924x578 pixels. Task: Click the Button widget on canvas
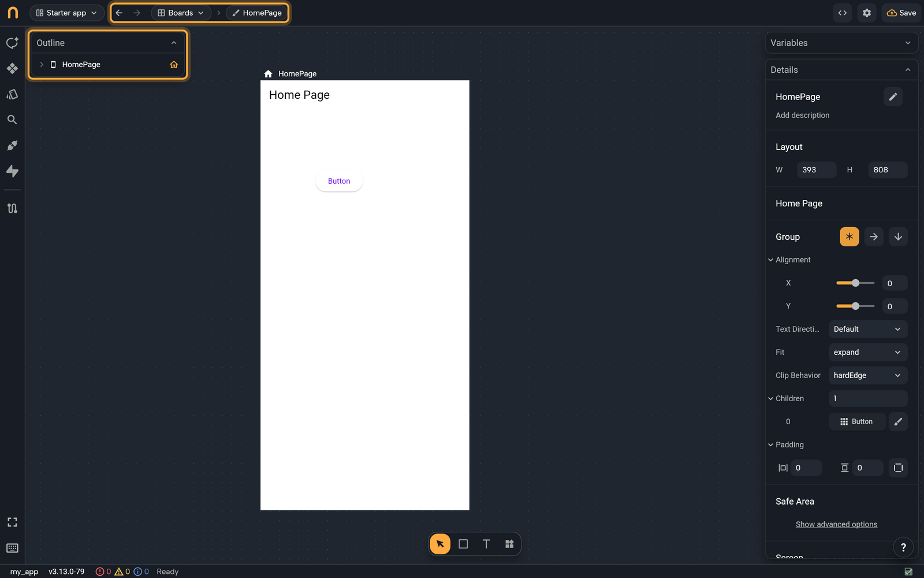[x=339, y=181]
